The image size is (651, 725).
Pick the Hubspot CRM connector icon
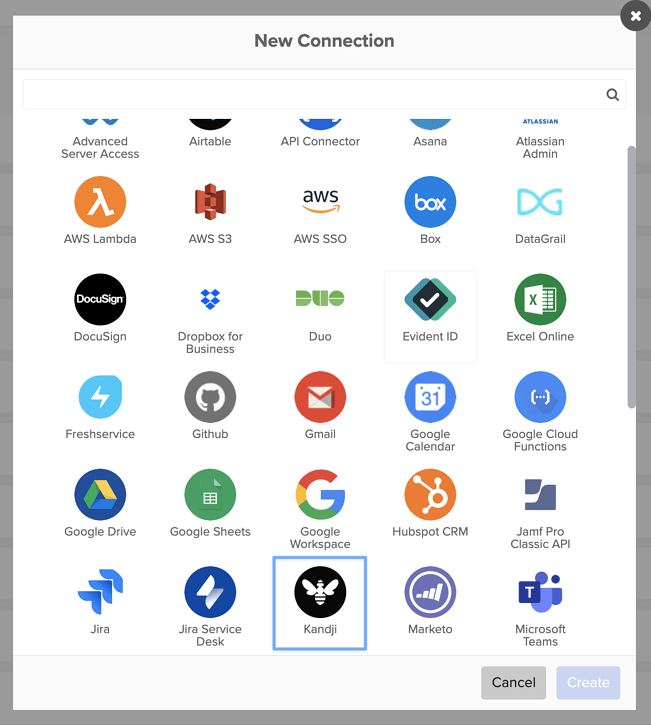(x=430, y=495)
